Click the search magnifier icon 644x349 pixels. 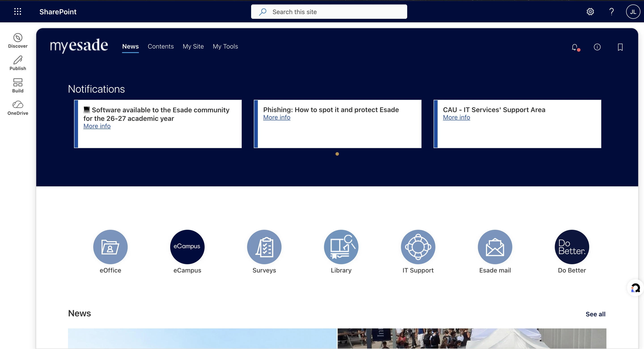click(263, 12)
